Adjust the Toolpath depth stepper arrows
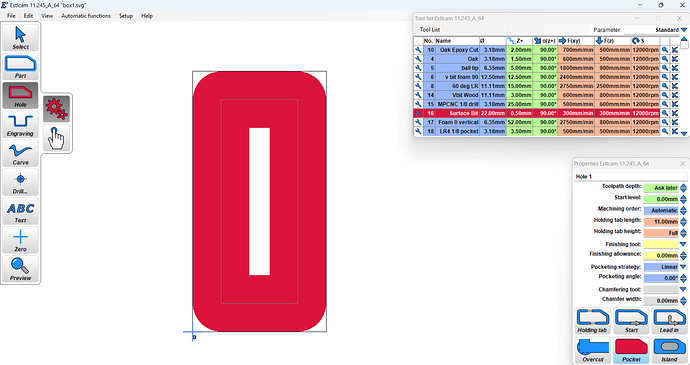This screenshot has width=690, height=365. pos(683,188)
